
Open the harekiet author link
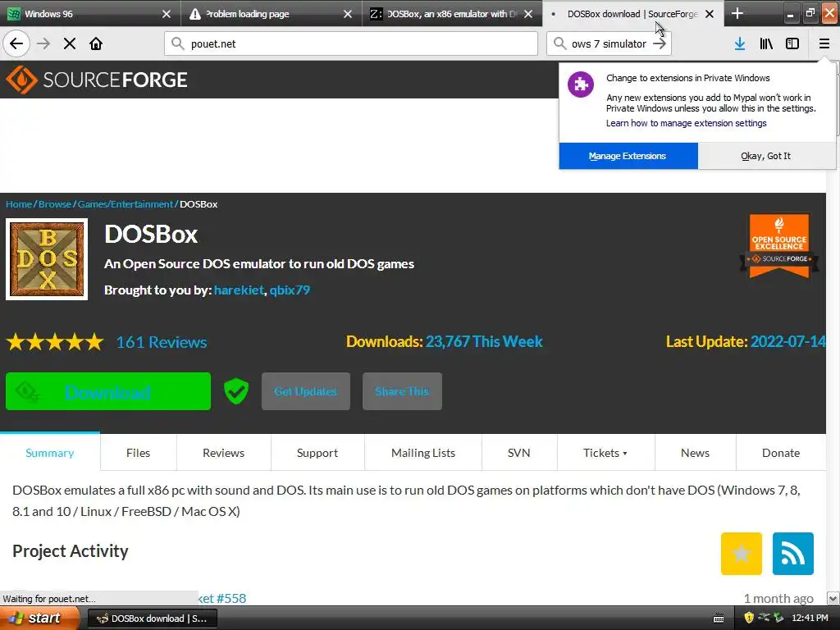coord(239,290)
